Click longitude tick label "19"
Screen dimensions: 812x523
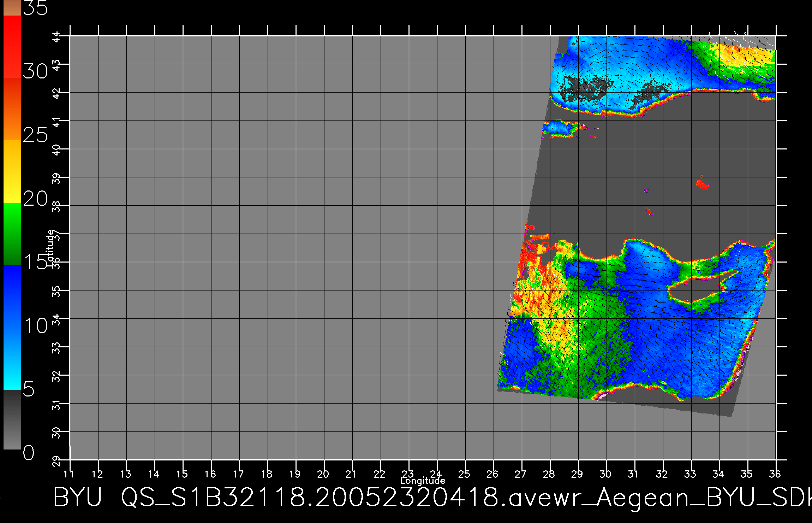point(295,474)
